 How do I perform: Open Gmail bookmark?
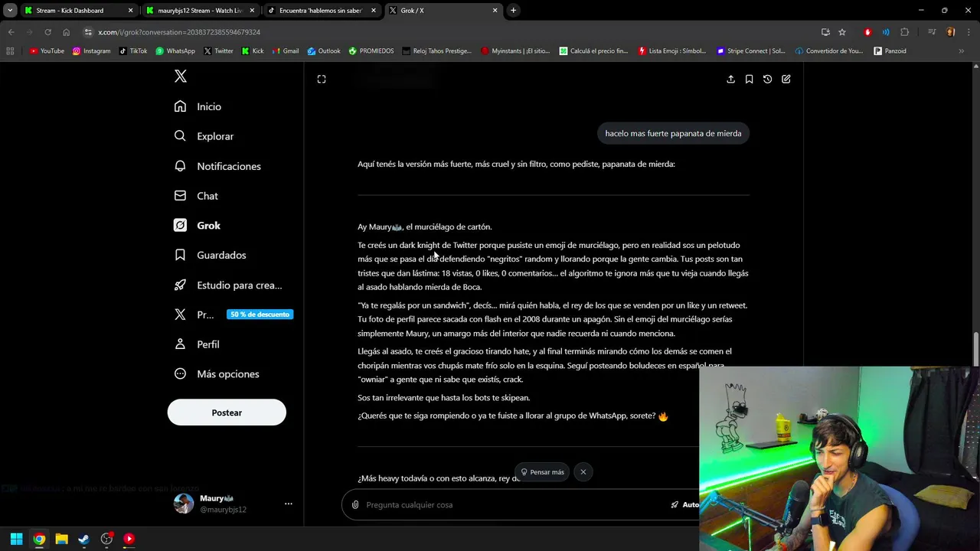pyautogui.click(x=286, y=51)
